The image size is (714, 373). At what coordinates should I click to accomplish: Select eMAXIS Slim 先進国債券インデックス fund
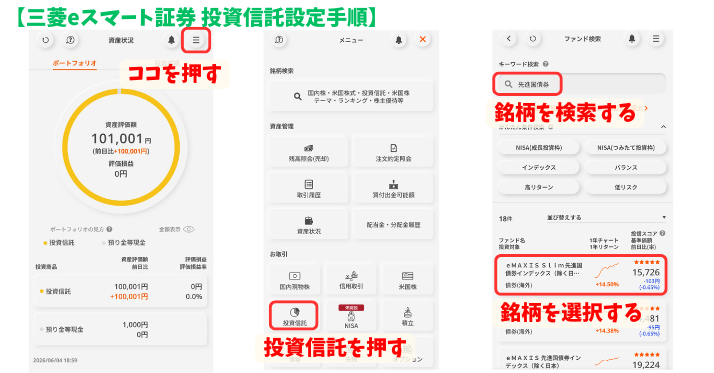tap(581, 275)
